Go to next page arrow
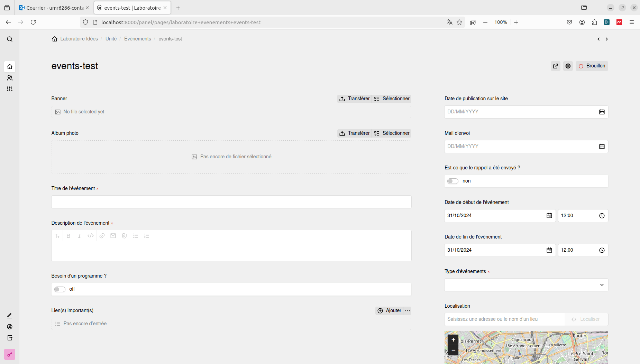Image resolution: width=640 pixels, height=364 pixels. [x=607, y=39]
